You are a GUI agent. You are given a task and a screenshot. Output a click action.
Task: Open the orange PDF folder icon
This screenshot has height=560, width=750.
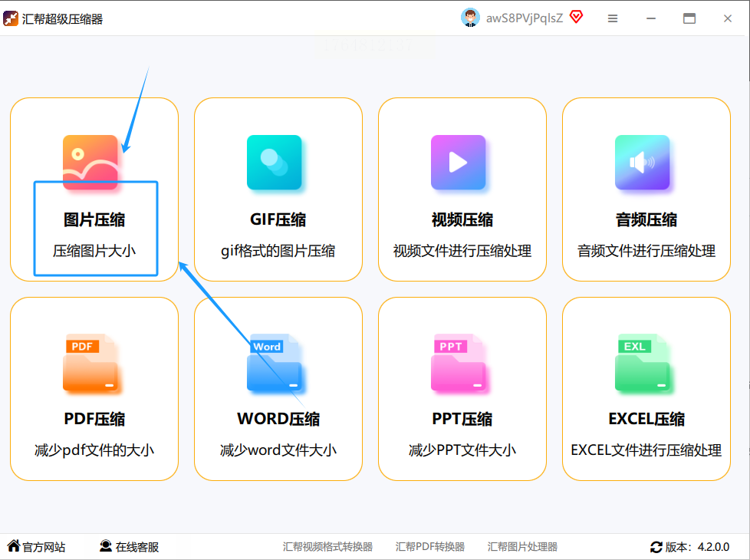(x=90, y=363)
